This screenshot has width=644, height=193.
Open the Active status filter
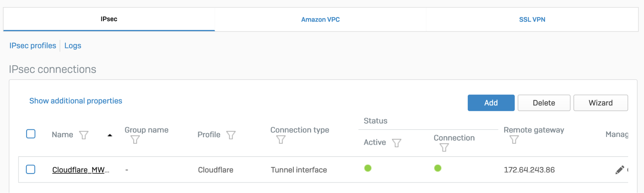pyautogui.click(x=397, y=143)
